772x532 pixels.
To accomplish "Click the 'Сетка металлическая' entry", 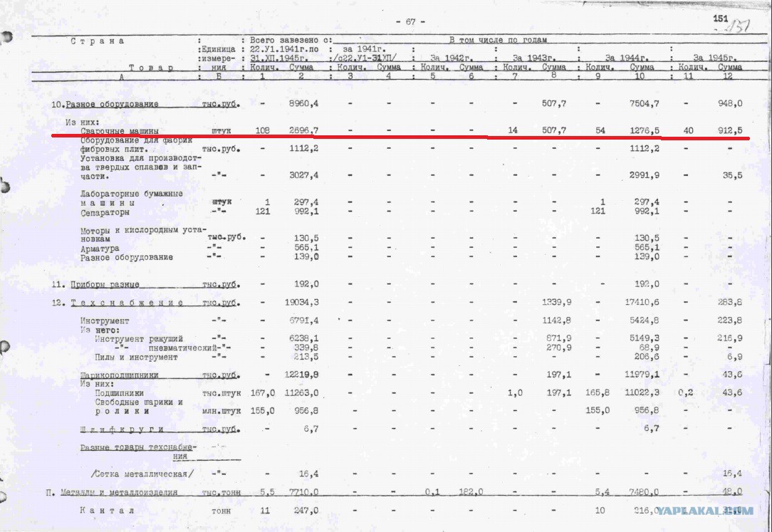I will tap(142, 474).
